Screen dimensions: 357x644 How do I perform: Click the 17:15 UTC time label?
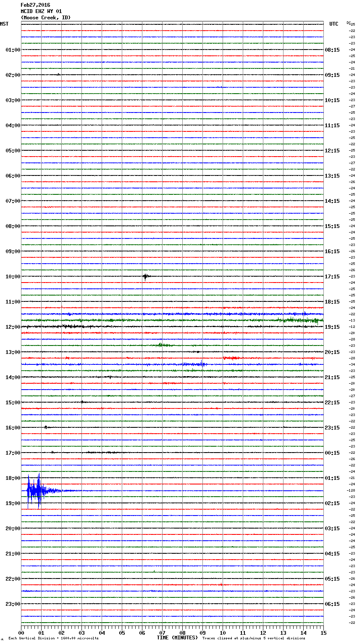[x=332, y=277]
